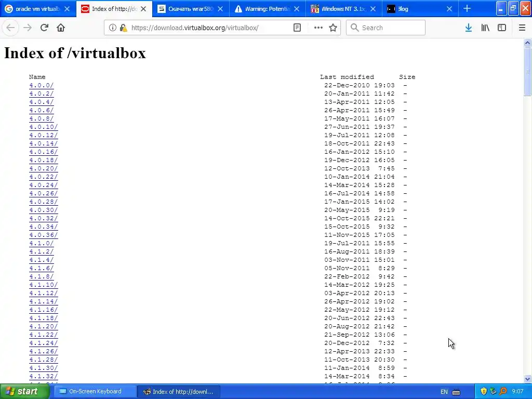The image size is (532, 399).
Task: Open the 4.1.0/ directory link
Action: coord(42,243)
